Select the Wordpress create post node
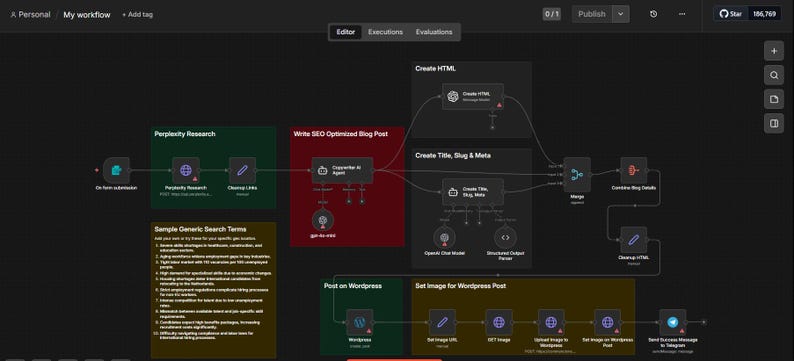This screenshot has width=794, height=361. pyautogui.click(x=360, y=323)
